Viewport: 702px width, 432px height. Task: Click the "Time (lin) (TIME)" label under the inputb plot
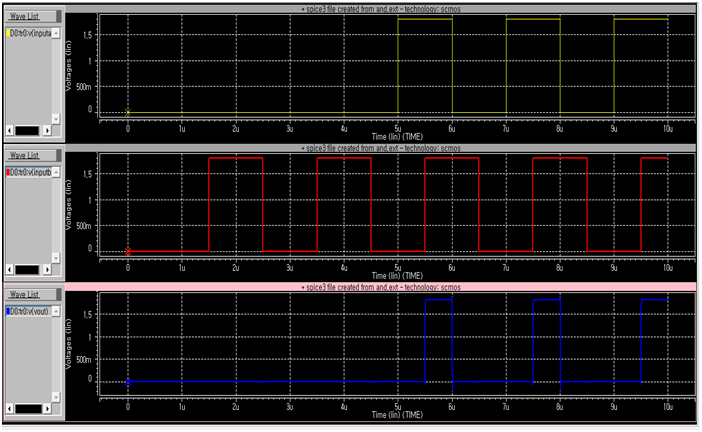pos(397,276)
